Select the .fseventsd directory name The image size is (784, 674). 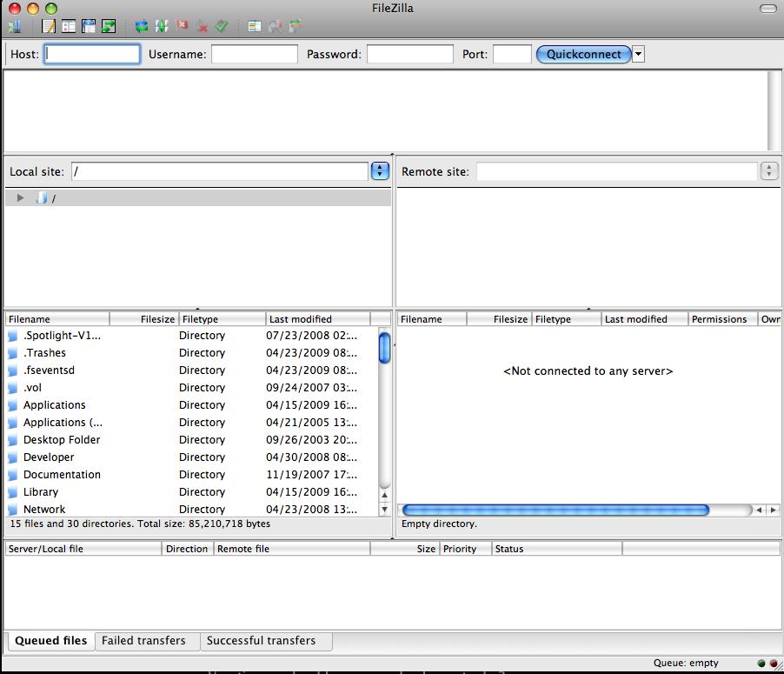(49, 370)
